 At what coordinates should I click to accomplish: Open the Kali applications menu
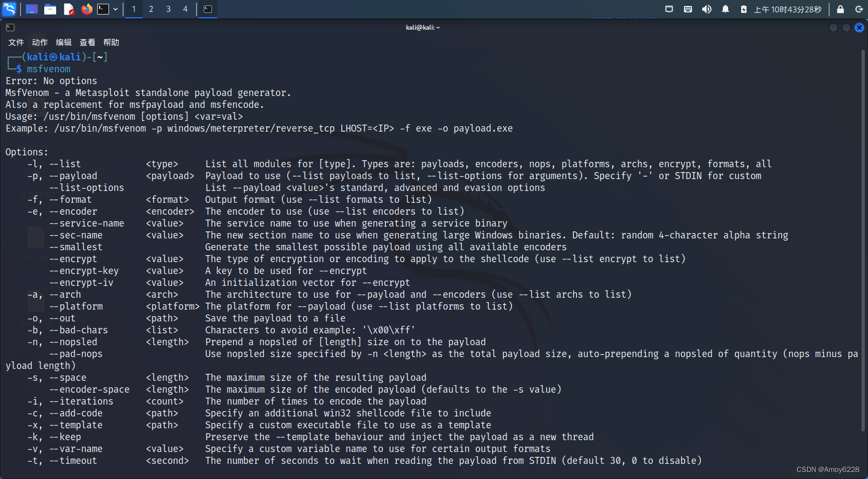[x=9, y=9]
